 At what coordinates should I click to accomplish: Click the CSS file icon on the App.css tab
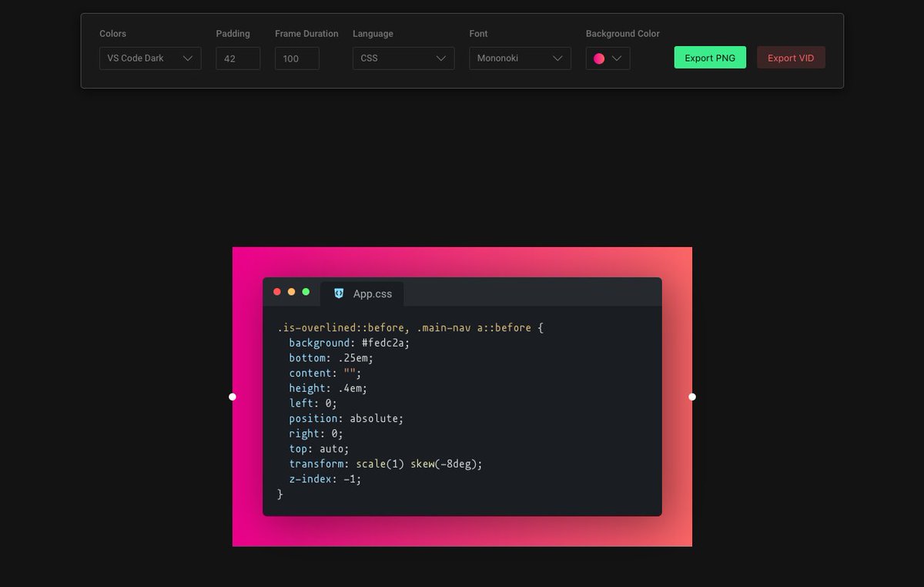[x=339, y=293]
